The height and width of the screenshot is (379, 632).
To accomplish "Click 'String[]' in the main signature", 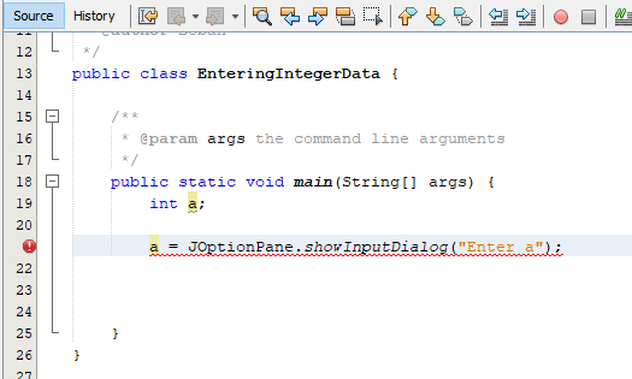I will coord(379,182).
